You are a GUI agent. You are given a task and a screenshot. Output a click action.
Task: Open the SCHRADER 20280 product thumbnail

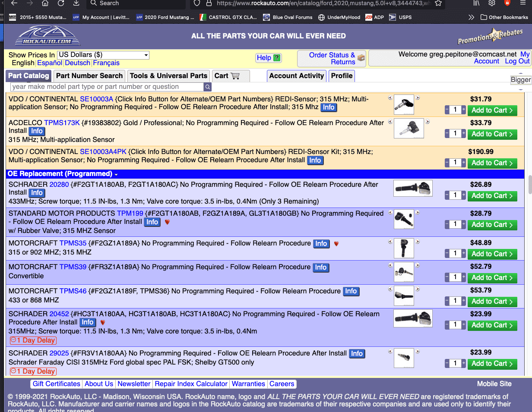click(x=413, y=188)
